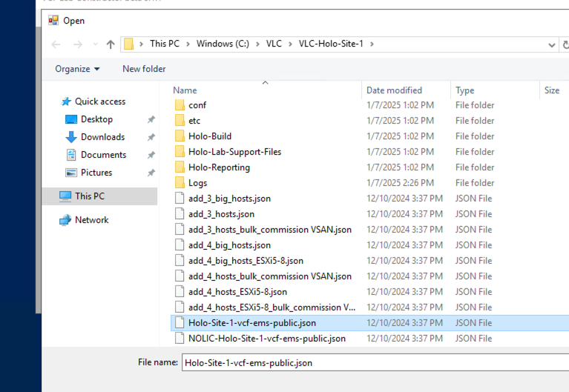Screen dimensions: 569x392
Task: Sort by Date modified column
Action: 394,90
